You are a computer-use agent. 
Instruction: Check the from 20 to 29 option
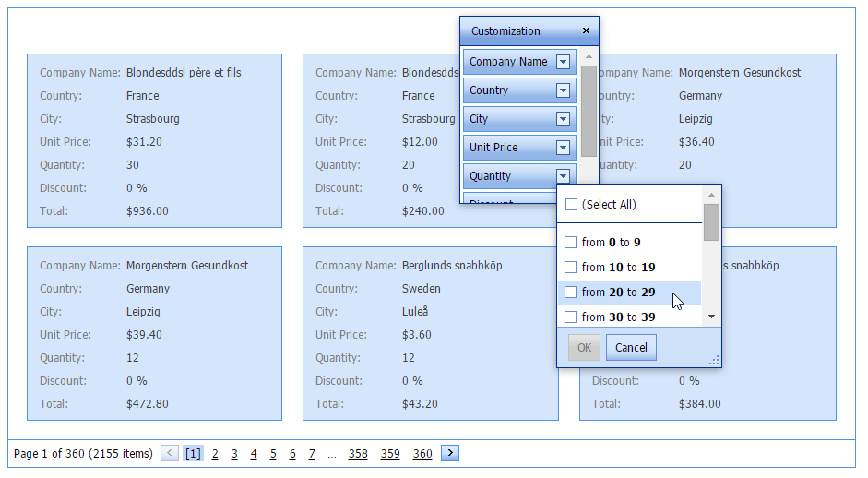click(570, 292)
